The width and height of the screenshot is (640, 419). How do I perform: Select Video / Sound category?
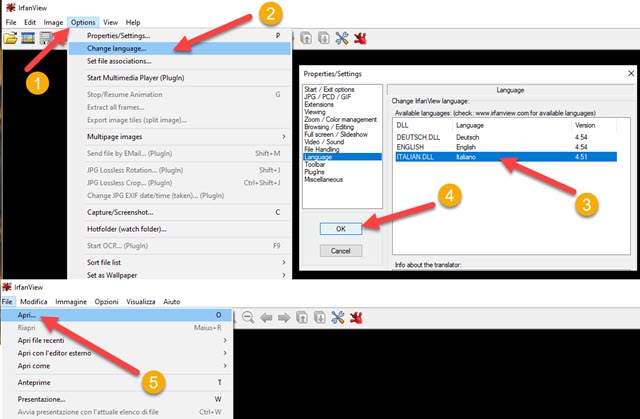(x=324, y=142)
